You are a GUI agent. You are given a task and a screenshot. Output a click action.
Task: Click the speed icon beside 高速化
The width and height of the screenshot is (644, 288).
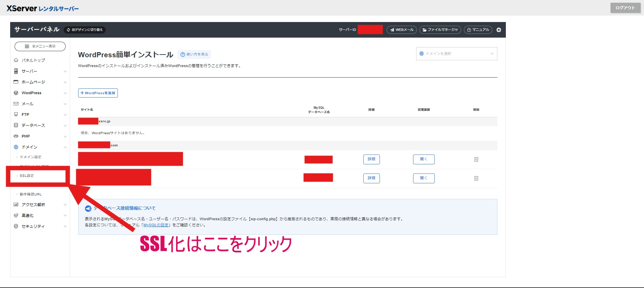coord(16,215)
